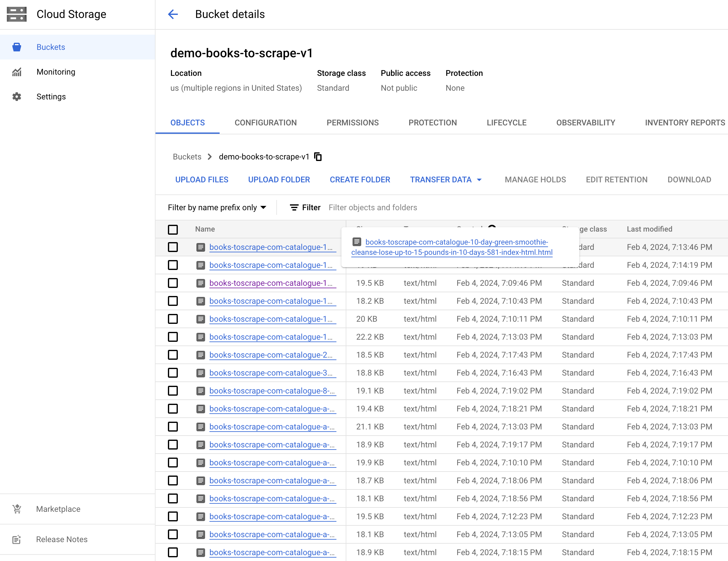Screen dimensions: 728x561
Task: Click the breadcrumb chevron after Buckets
Action: 210,157
